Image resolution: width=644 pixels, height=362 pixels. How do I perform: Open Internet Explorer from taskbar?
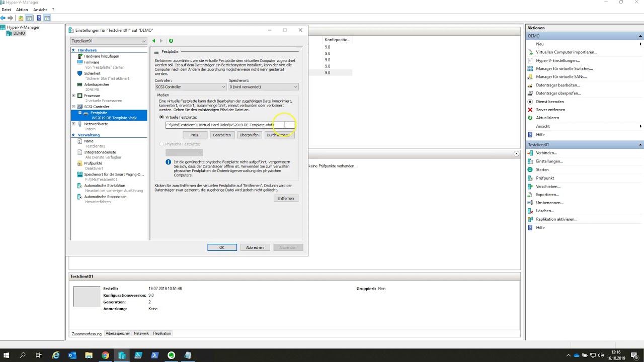56,355
